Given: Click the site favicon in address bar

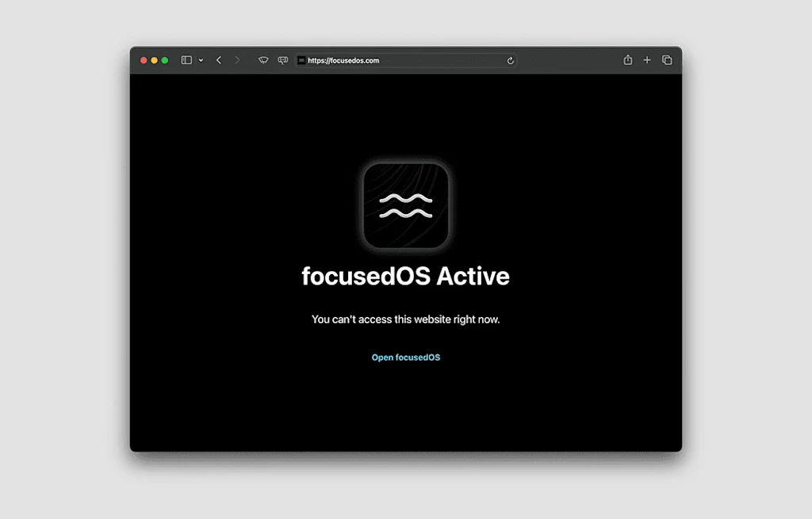Looking at the screenshot, I should click(x=301, y=60).
